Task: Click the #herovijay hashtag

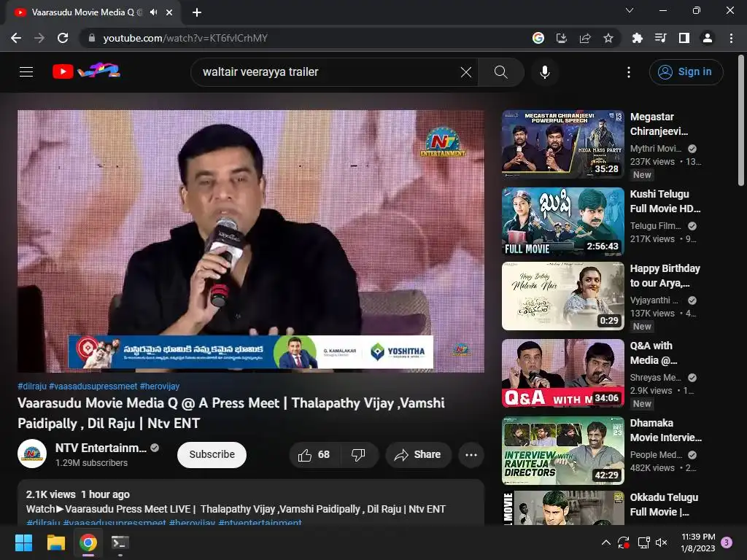Action: click(x=160, y=386)
